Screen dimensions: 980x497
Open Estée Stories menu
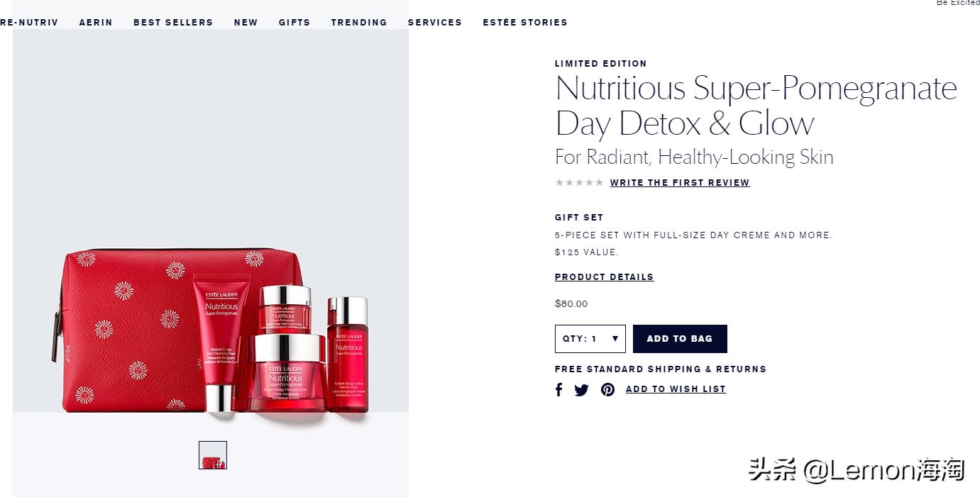point(525,23)
